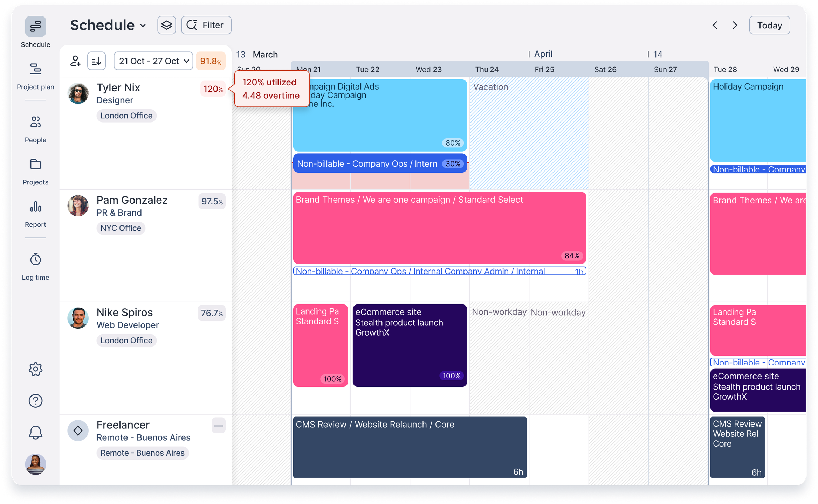Click Log time stopwatch icon
This screenshot has height=504, width=818.
(x=35, y=260)
